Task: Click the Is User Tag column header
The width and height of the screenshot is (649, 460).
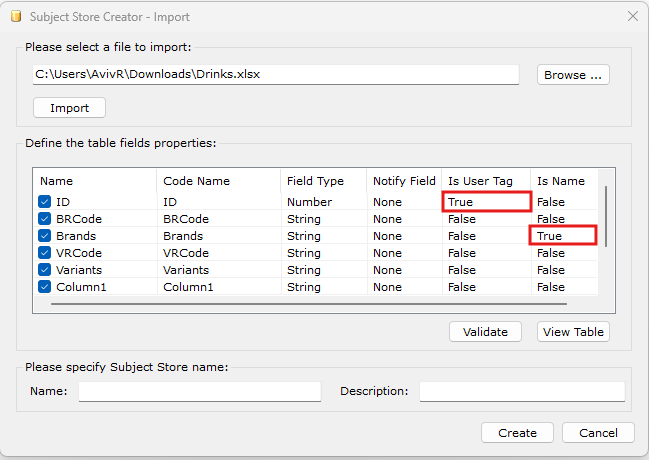Action: pyautogui.click(x=480, y=181)
